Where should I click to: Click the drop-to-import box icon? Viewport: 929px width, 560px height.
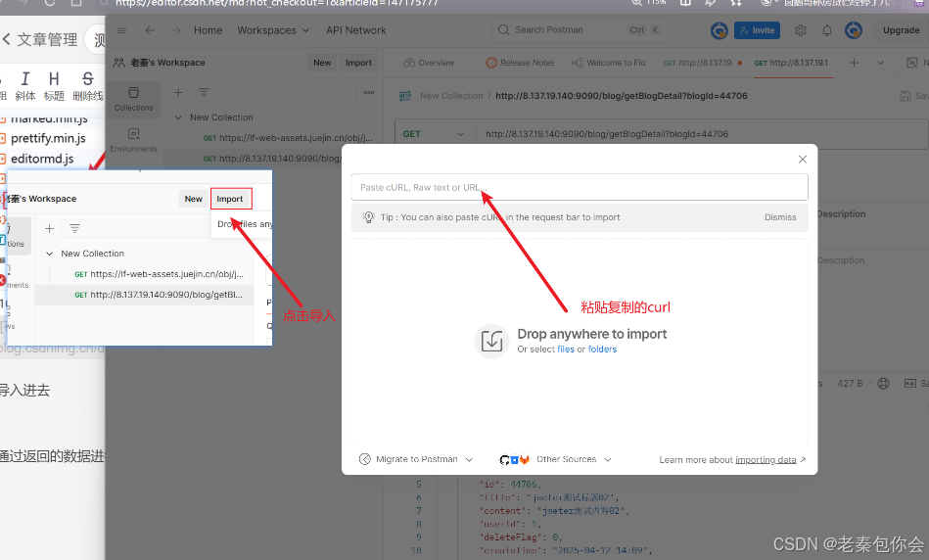pyautogui.click(x=491, y=341)
